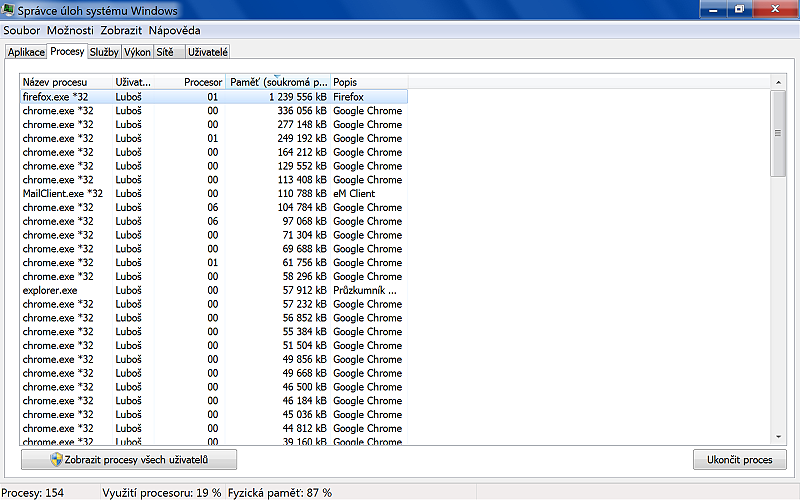Sort by Paměť column header

[x=278, y=82]
